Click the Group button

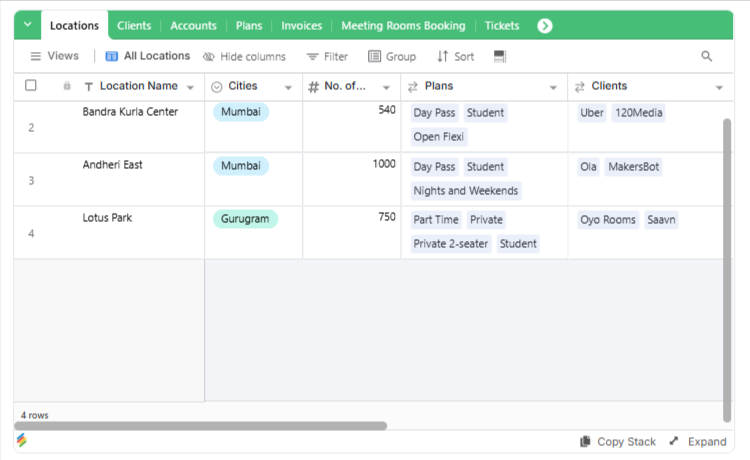392,56
